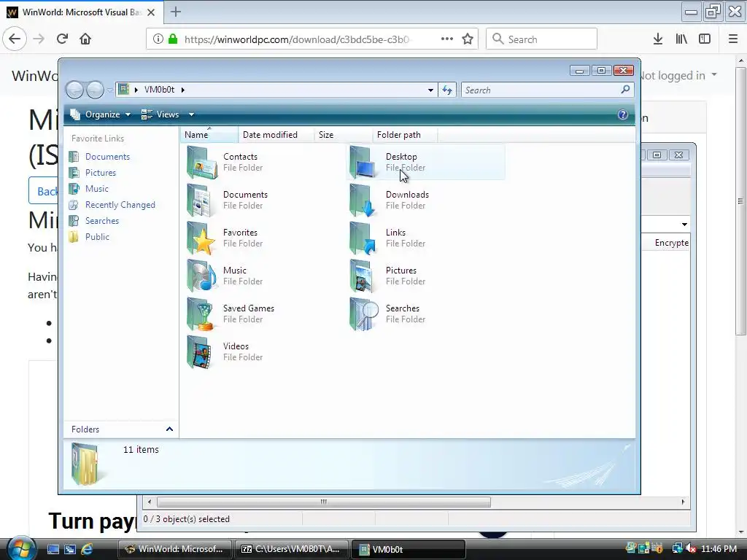Image resolution: width=747 pixels, height=560 pixels.
Task: Open Documents in Favorite Links
Action: (107, 157)
